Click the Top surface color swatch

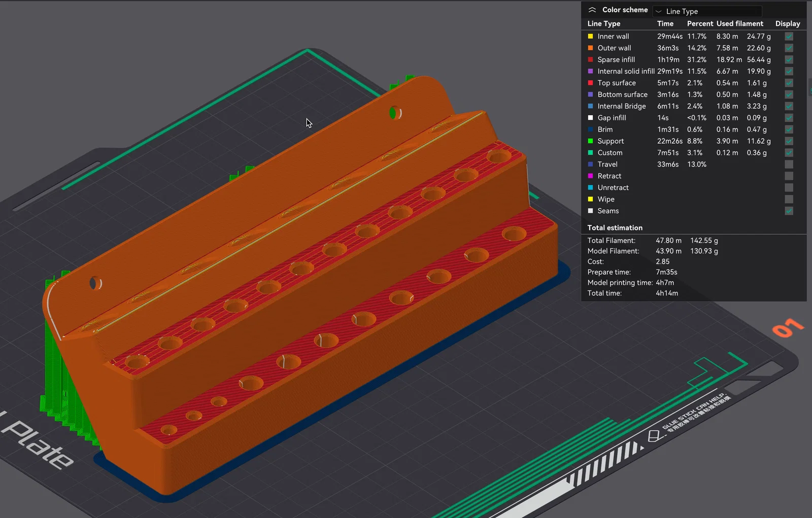pyautogui.click(x=590, y=83)
